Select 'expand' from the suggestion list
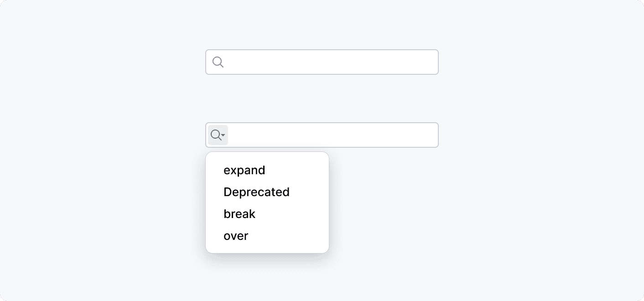The width and height of the screenshot is (644, 301). pyautogui.click(x=244, y=170)
